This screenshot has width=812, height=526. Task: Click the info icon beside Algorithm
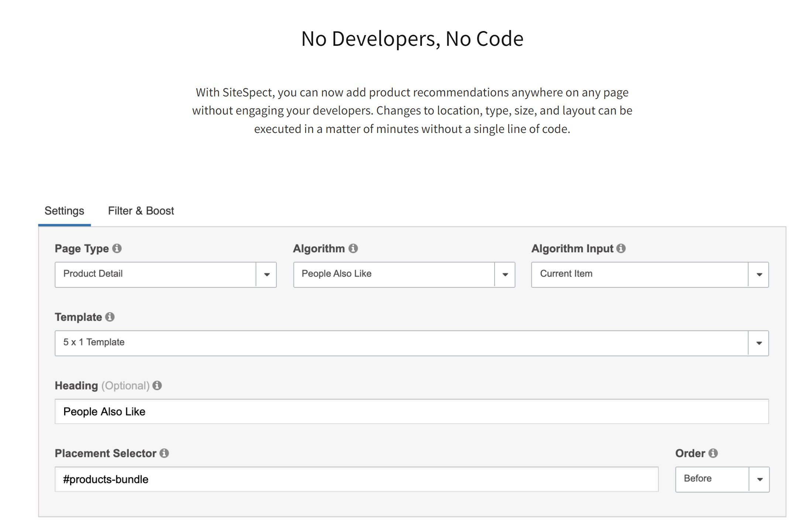354,249
